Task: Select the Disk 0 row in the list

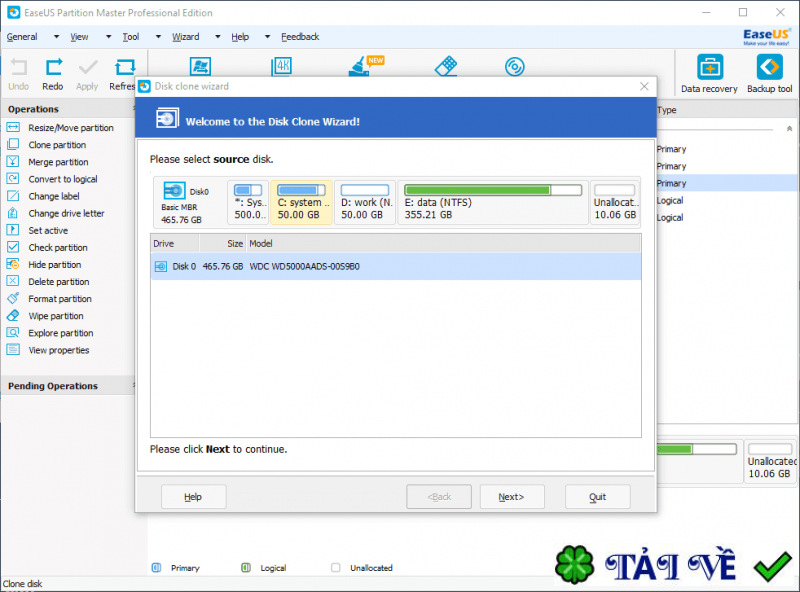Action: click(300, 266)
